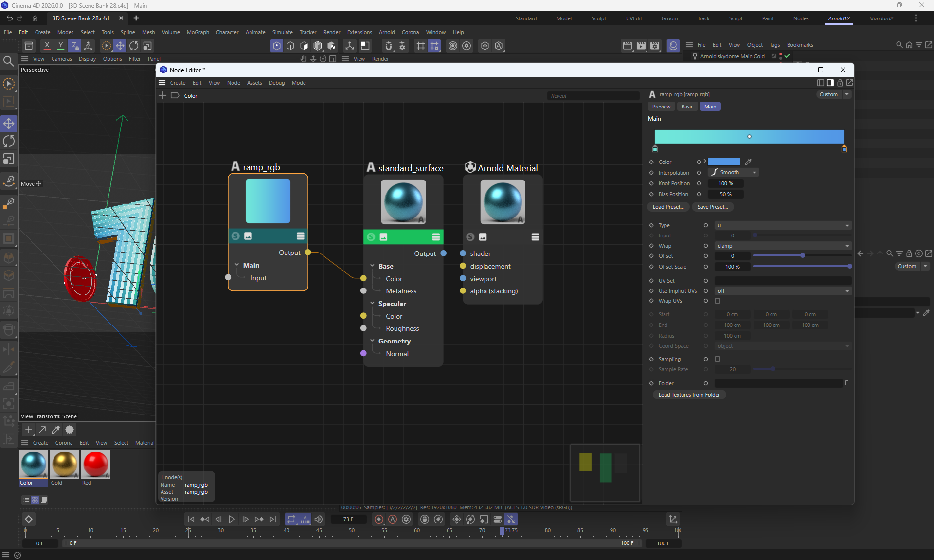The width and height of the screenshot is (934, 560).
Task: Click the X axis lock icon
Action: pos(47,46)
